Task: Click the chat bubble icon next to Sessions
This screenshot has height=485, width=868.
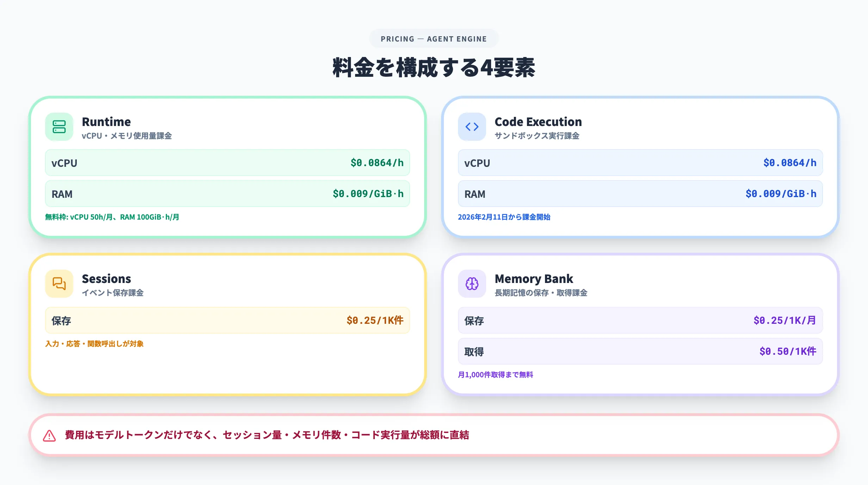Action: pyautogui.click(x=59, y=284)
